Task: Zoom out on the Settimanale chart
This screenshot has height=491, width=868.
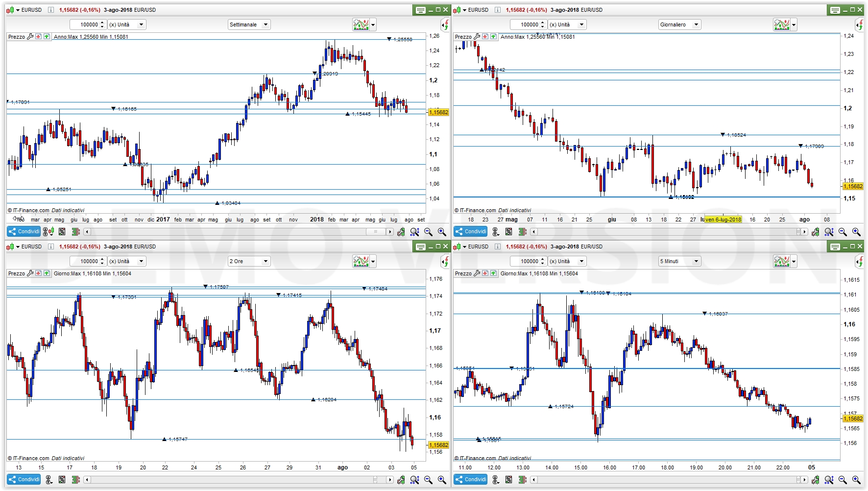Action: click(x=428, y=232)
